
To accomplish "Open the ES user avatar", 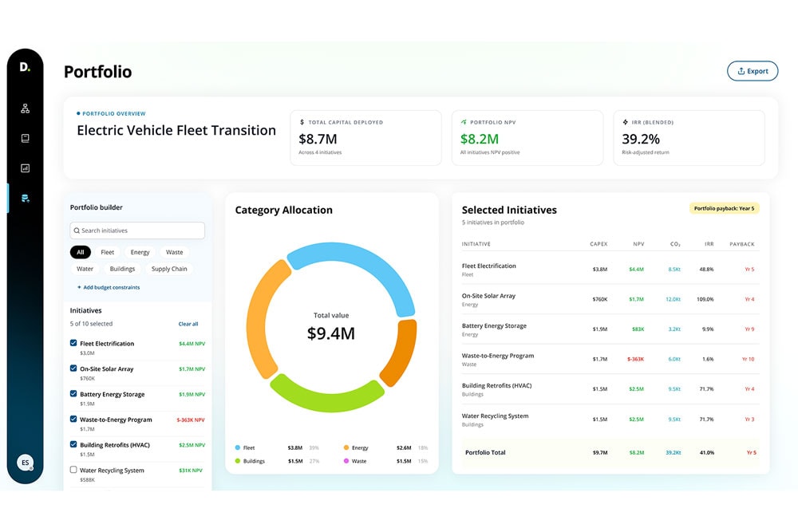I will (x=25, y=463).
